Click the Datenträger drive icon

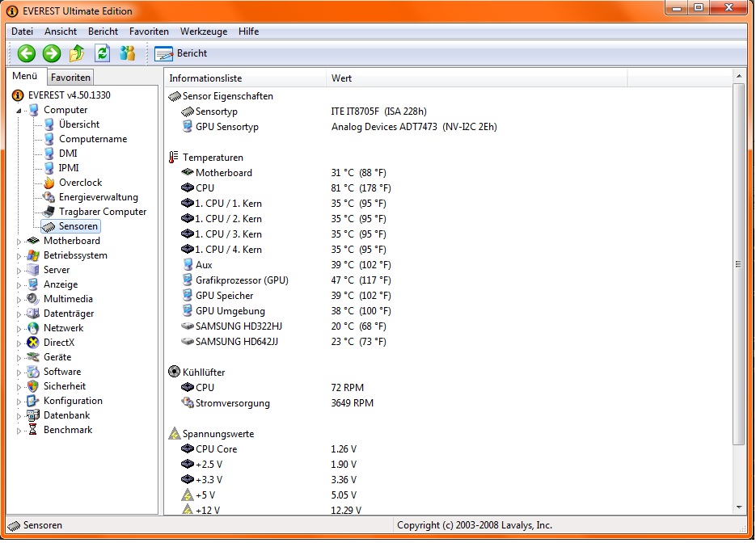pyautogui.click(x=33, y=314)
